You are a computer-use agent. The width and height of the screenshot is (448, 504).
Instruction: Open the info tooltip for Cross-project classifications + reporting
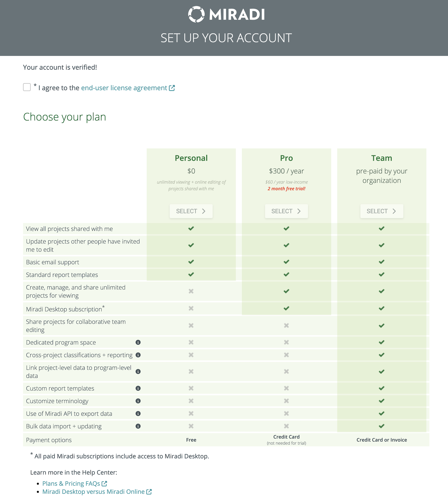point(138,355)
